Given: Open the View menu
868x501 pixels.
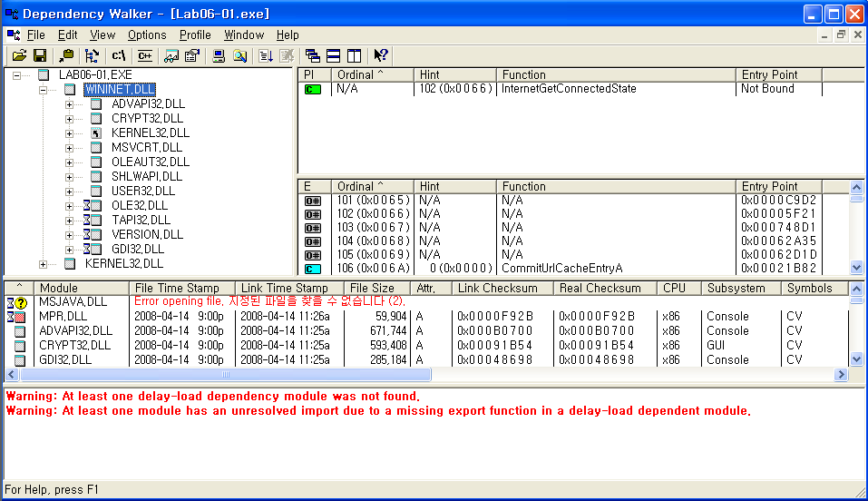Looking at the screenshot, I should pyautogui.click(x=102, y=34).
